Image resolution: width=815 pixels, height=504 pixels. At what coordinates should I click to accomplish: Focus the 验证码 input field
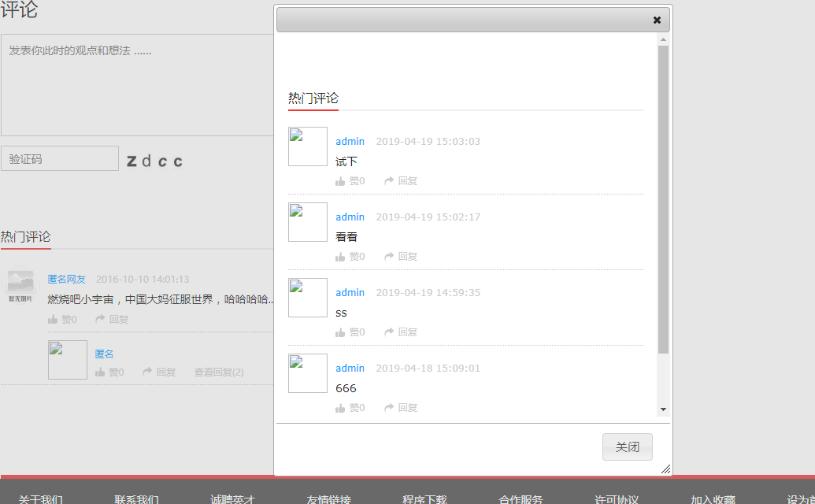pos(60,158)
